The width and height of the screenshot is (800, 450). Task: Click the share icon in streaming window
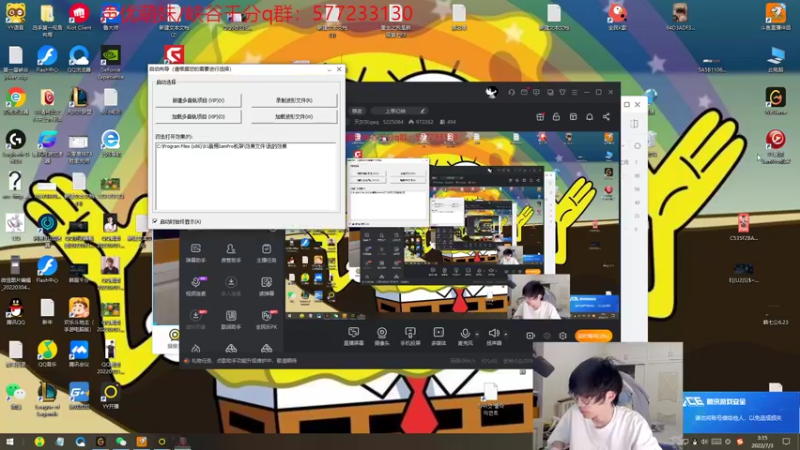tap(606, 117)
